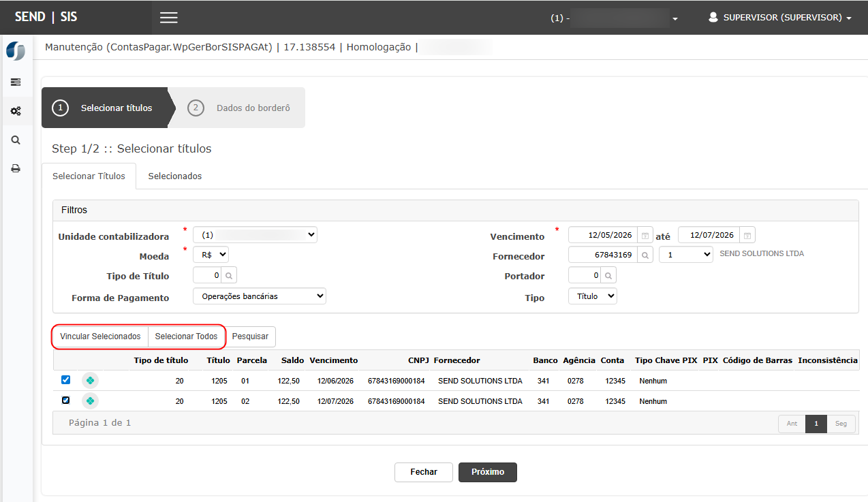Click Vencimento start date field

(x=603, y=235)
